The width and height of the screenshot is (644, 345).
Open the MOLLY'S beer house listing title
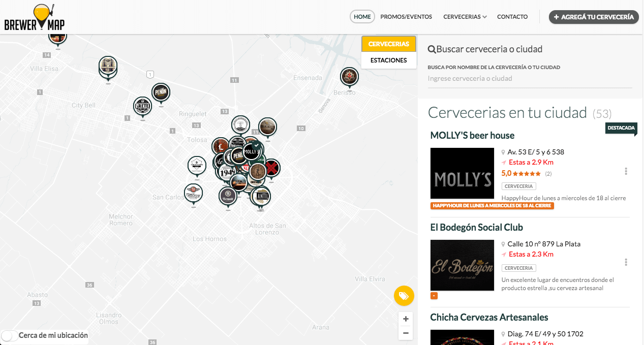pyautogui.click(x=472, y=136)
